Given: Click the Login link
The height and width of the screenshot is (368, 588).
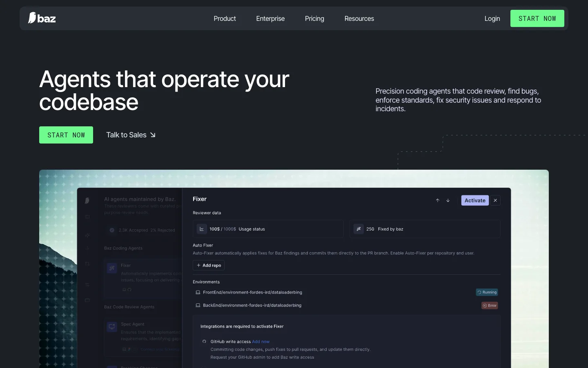Looking at the screenshot, I should 492,18.
